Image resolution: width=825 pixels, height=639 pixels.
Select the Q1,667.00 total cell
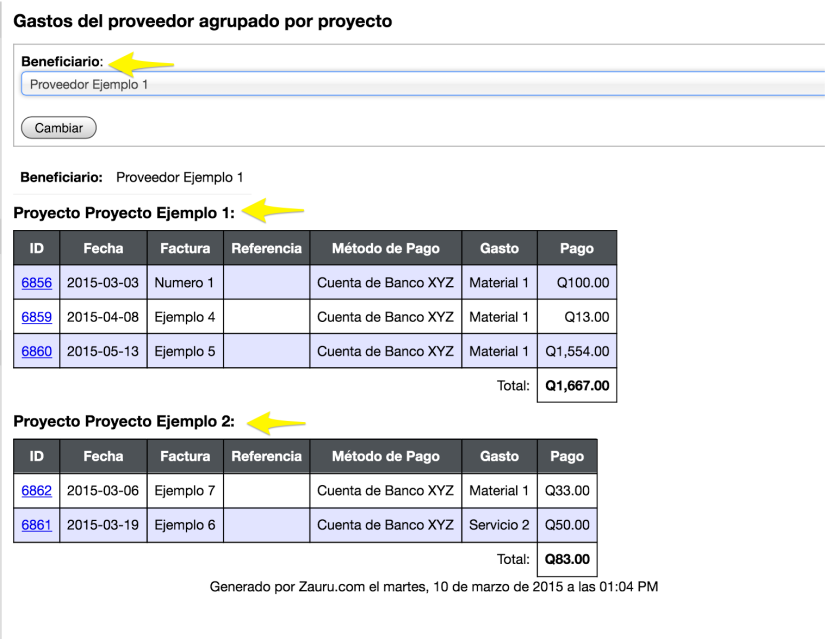[577, 386]
